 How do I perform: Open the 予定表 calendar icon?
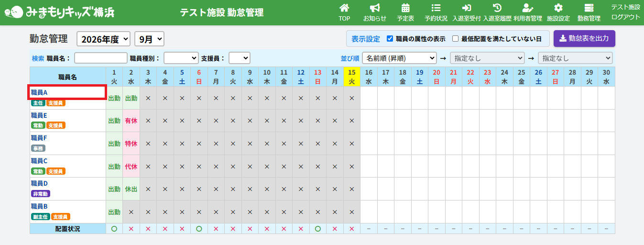[405, 8]
